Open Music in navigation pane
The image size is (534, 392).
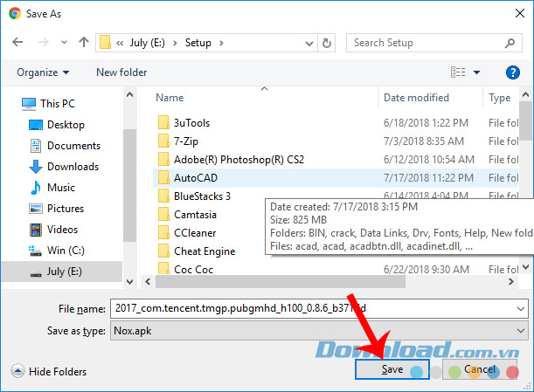[52, 188]
